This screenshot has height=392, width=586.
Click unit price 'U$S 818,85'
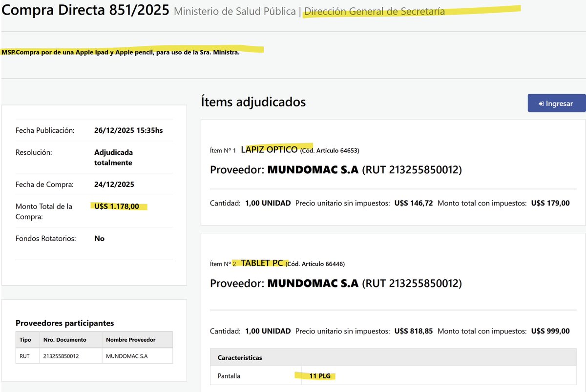coord(414,331)
